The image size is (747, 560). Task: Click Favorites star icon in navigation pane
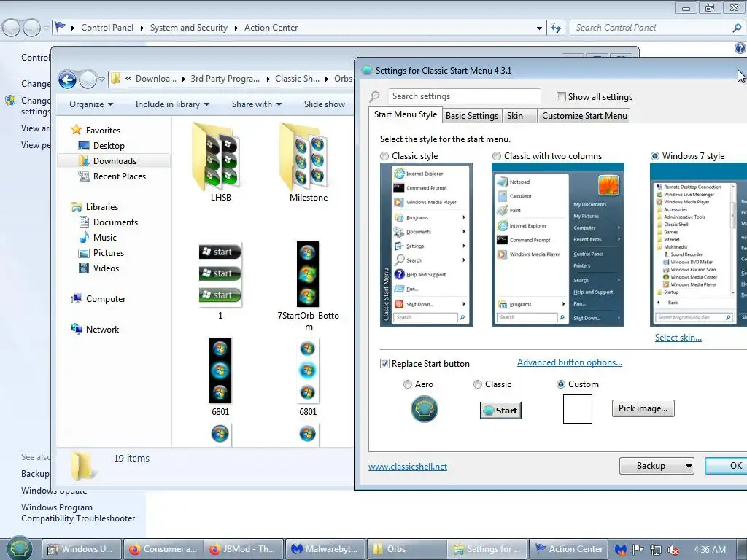tap(76, 130)
